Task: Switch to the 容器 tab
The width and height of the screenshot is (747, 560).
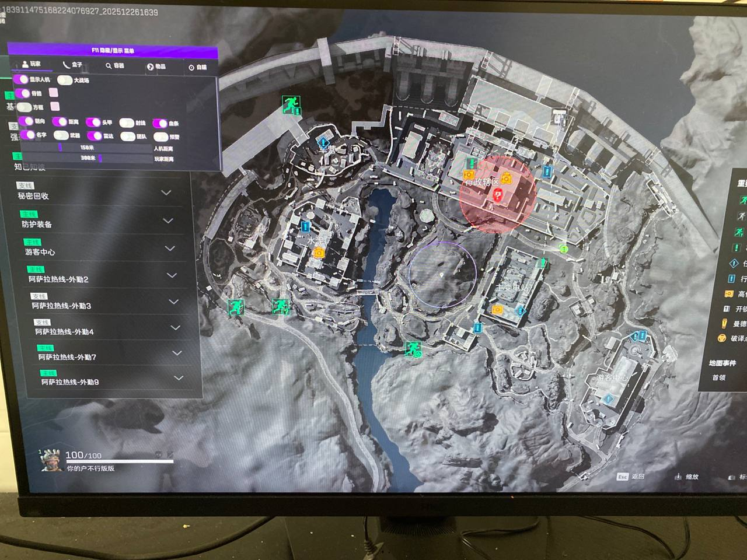Action: tap(115, 66)
